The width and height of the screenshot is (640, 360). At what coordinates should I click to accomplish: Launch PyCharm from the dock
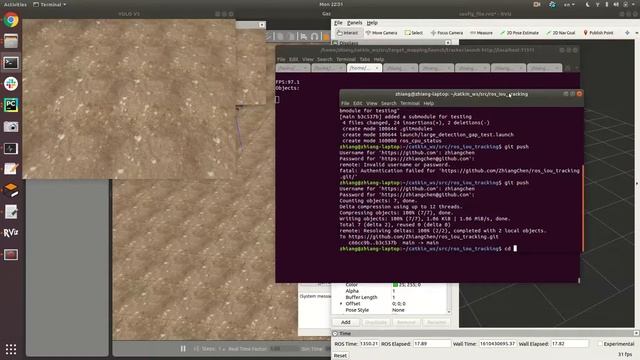coord(11,105)
